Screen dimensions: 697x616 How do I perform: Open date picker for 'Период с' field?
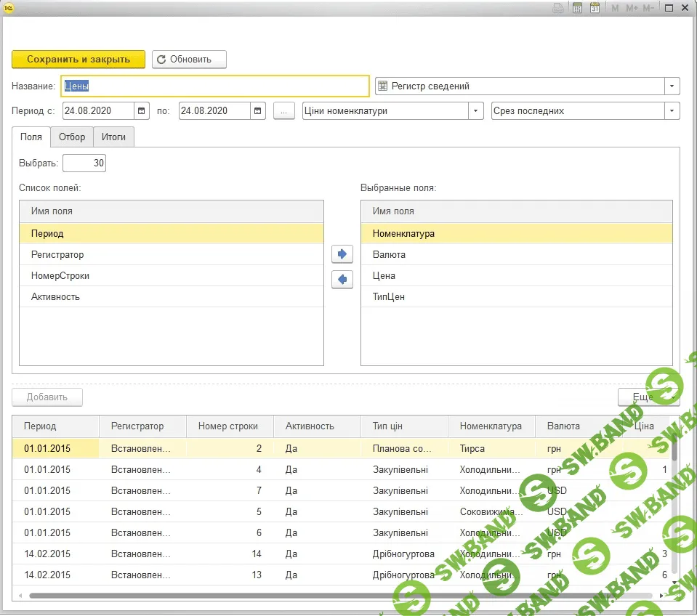(142, 111)
